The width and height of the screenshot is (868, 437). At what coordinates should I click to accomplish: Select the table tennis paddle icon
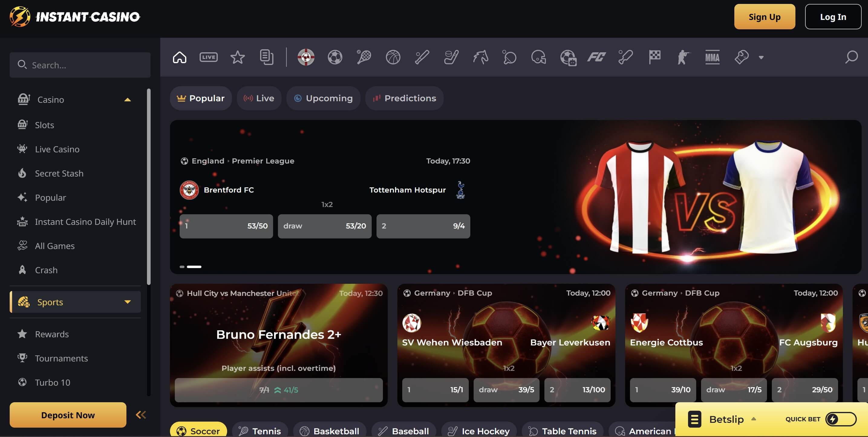tap(510, 57)
